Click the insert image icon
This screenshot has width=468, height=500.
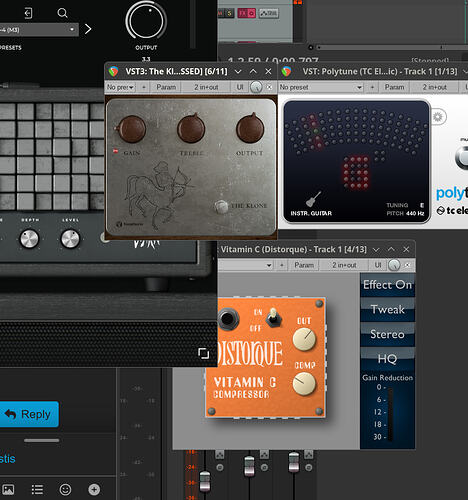(x=8, y=489)
